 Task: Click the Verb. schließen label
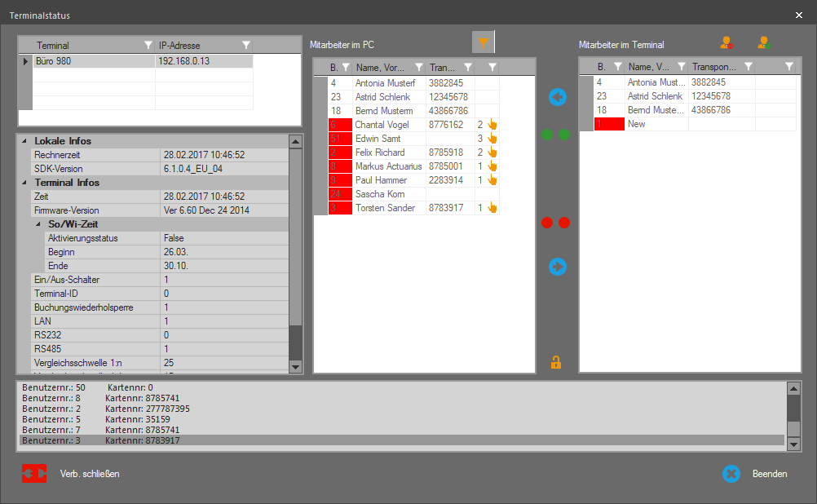[x=90, y=474]
